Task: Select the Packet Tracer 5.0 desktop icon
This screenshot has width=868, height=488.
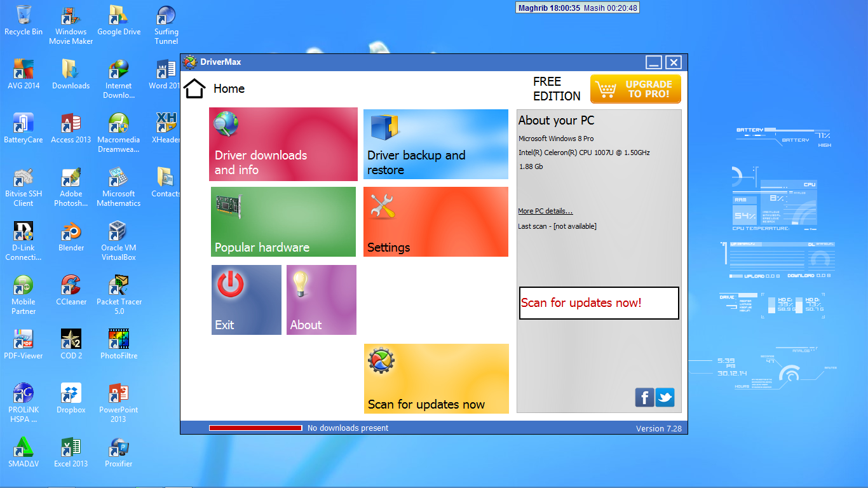Action: tap(119, 295)
